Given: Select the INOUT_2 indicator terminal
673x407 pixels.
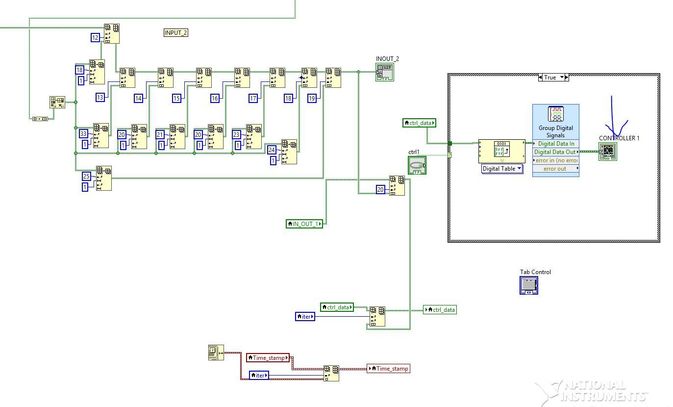Looking at the screenshot, I should (x=385, y=72).
